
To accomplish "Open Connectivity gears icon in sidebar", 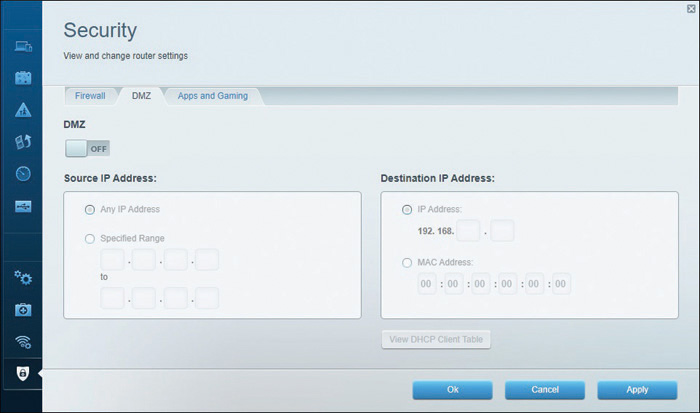I will pos(23,278).
